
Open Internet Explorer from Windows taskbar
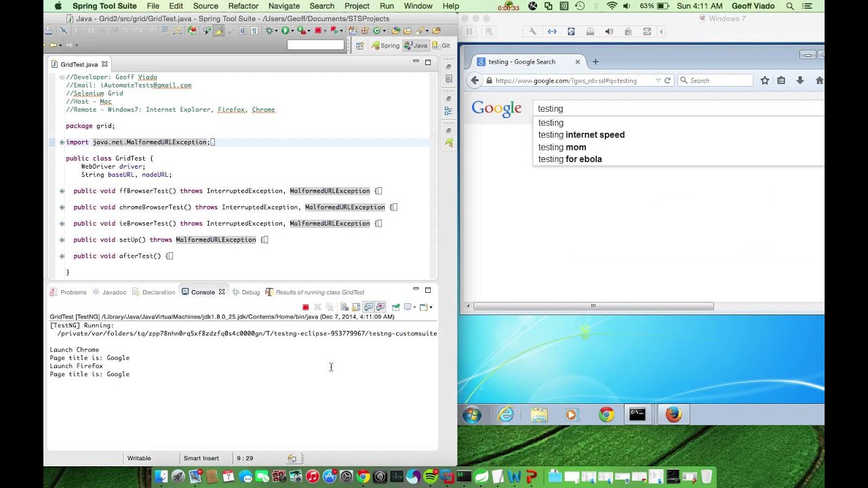tap(506, 414)
